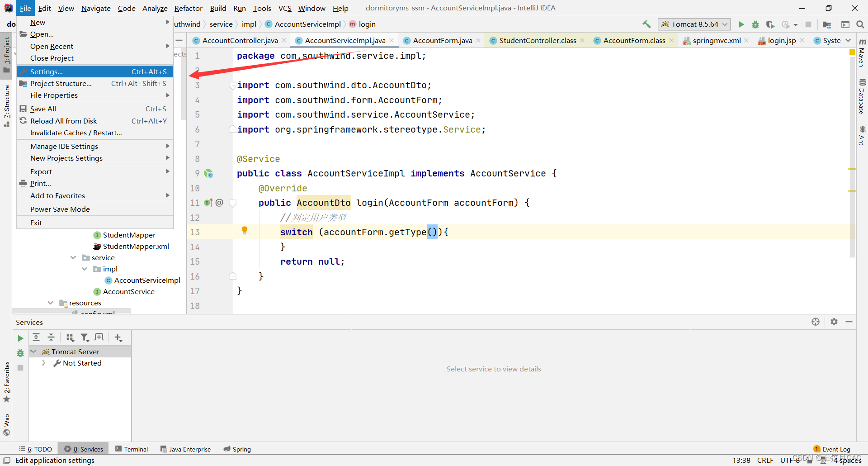Toggle the 8: Services tool window button
Screen dimensions: 868x466
pyautogui.click(x=84, y=449)
